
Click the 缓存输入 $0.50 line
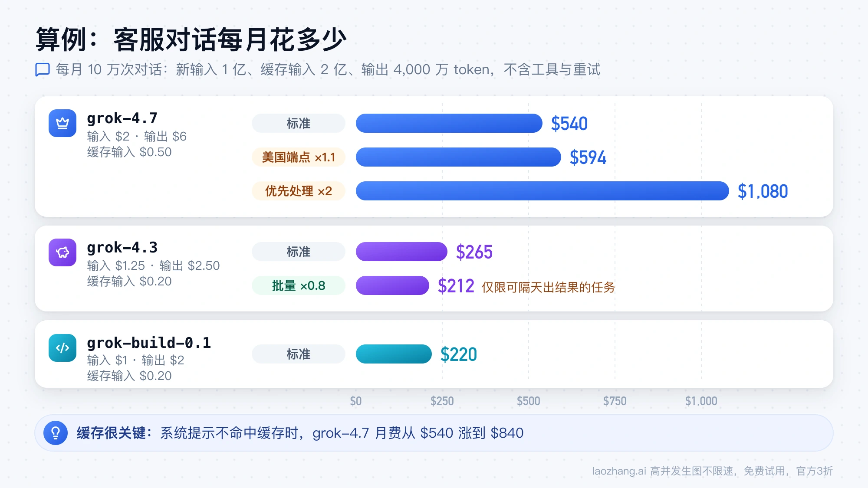(x=129, y=152)
